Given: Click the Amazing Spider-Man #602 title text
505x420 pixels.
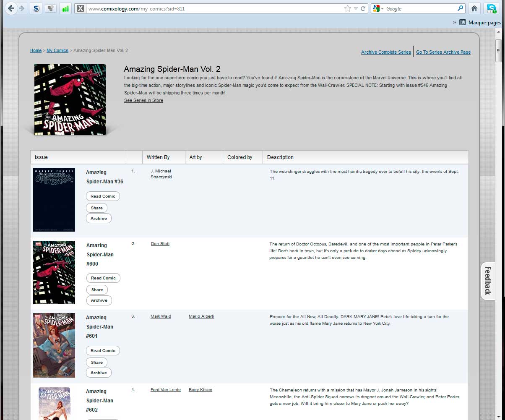Looking at the screenshot, I should (99, 401).
